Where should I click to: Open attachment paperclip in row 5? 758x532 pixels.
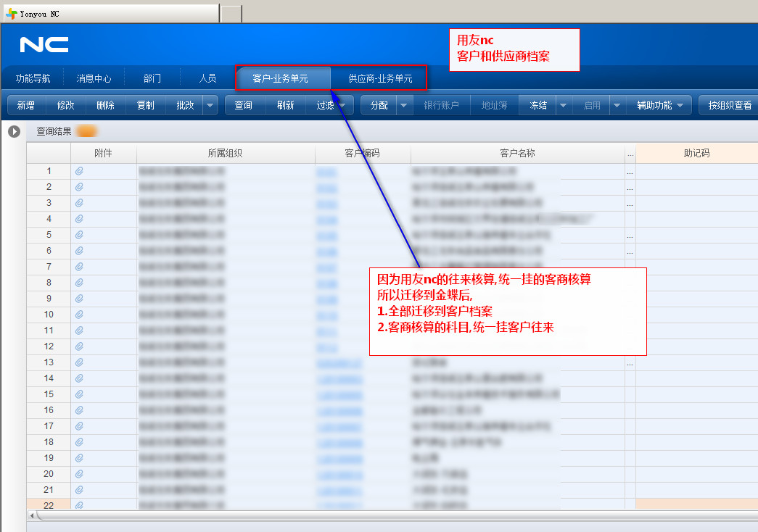(79, 235)
